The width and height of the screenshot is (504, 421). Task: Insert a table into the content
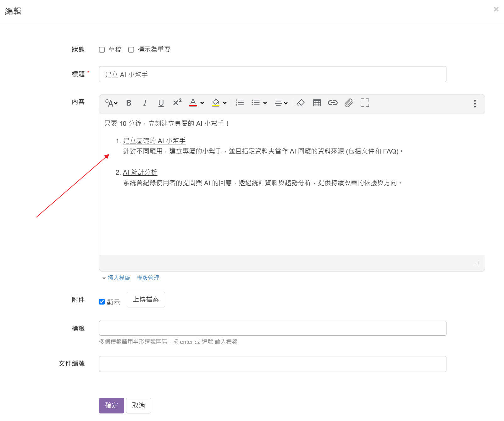pos(317,103)
